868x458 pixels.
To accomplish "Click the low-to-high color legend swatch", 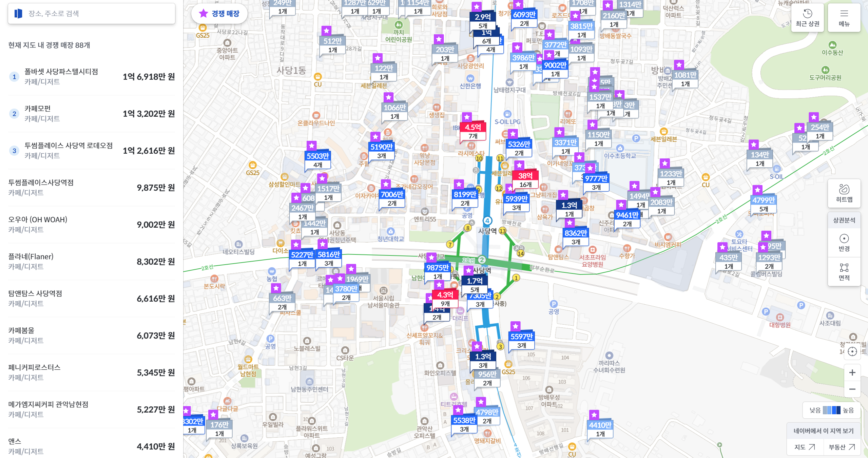I will (831, 410).
